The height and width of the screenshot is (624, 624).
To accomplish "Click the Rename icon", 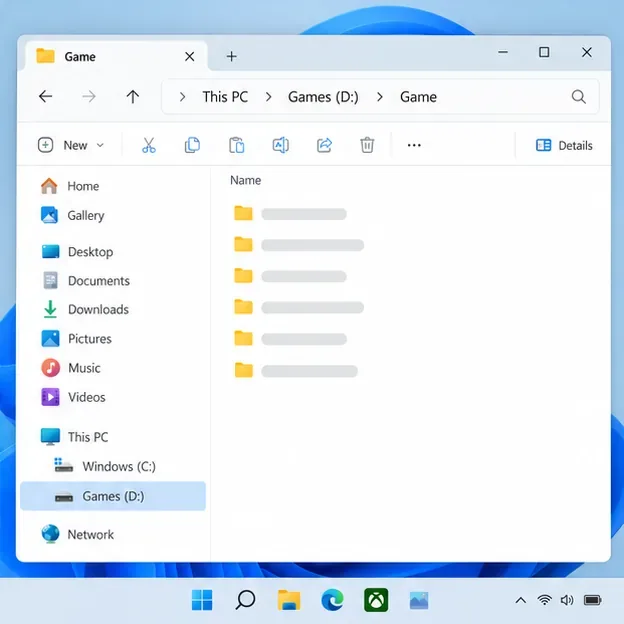I will pos(281,145).
